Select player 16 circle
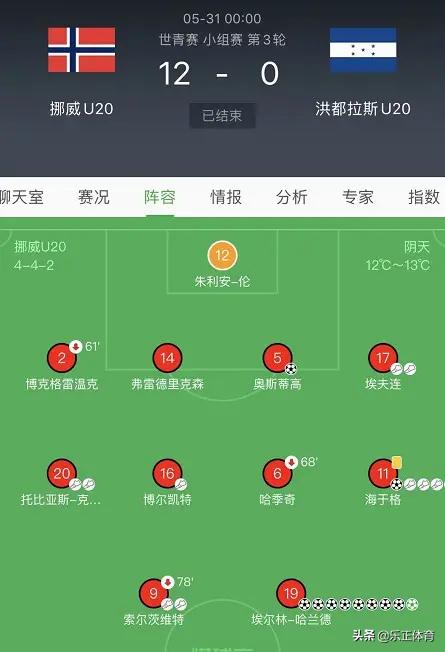Image resolution: width=445 pixels, height=652 pixels. (x=168, y=473)
